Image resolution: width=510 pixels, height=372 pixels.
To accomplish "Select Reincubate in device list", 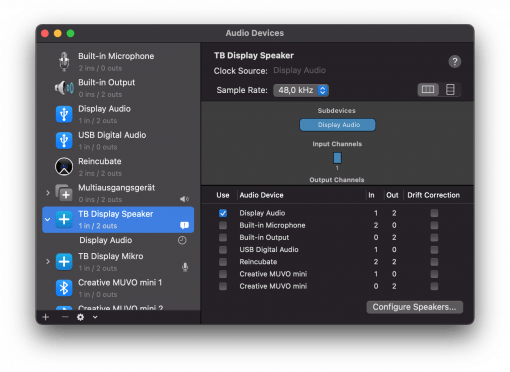I will tap(118, 167).
